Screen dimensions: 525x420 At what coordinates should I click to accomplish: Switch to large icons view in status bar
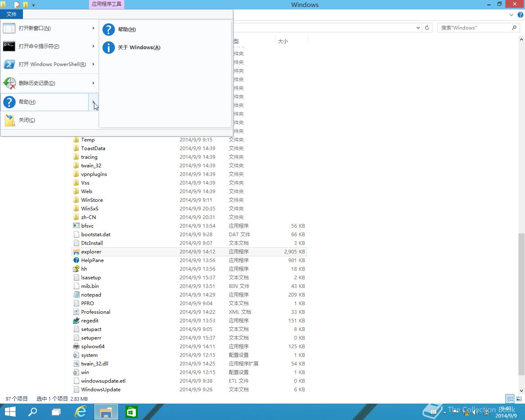[519, 399]
